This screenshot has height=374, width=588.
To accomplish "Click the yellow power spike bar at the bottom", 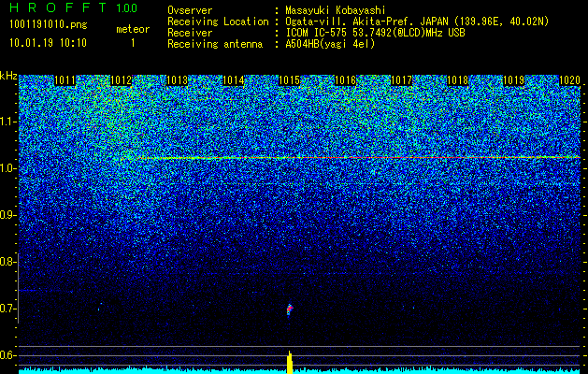I will 290,363.
